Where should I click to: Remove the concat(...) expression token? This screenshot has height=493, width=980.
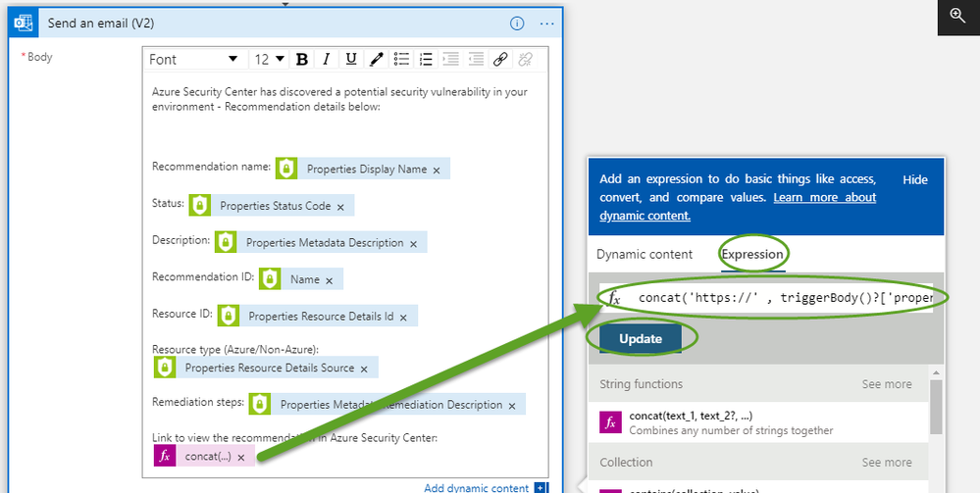pos(240,458)
